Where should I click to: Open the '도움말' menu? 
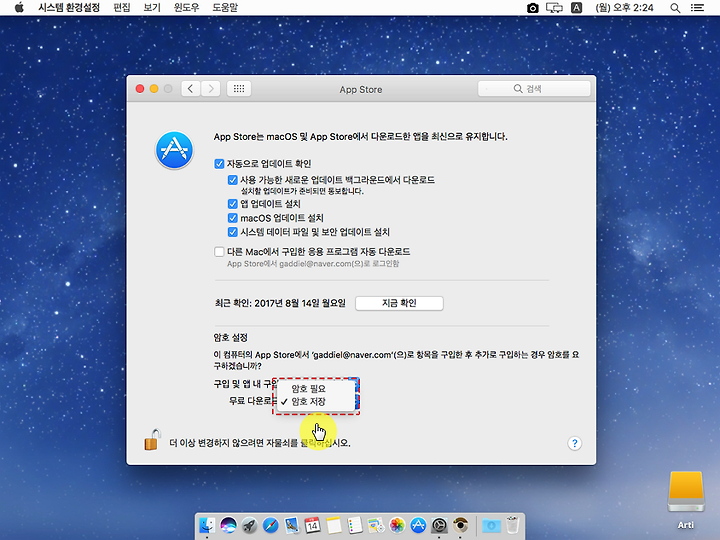[225, 8]
